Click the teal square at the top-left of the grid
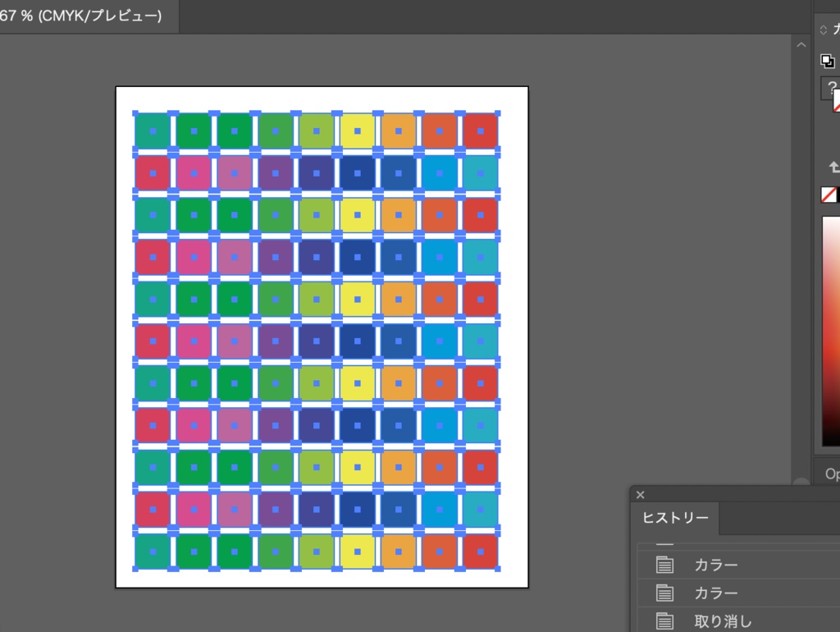This screenshot has width=840, height=632. coord(153,131)
